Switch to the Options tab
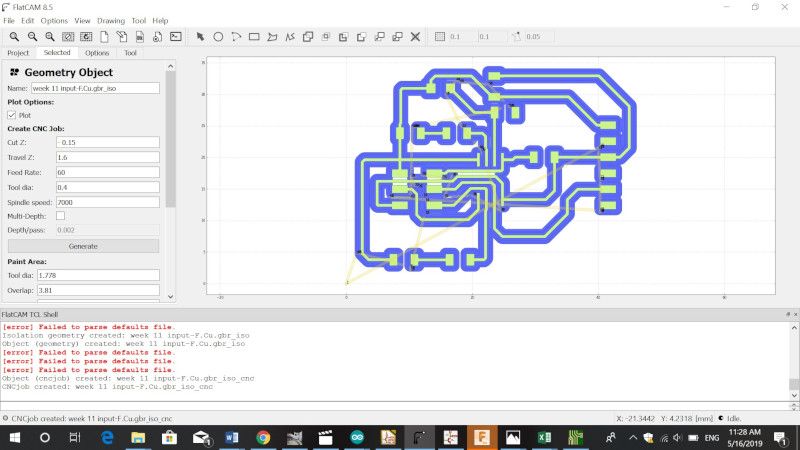The width and height of the screenshot is (800, 450). [97, 53]
